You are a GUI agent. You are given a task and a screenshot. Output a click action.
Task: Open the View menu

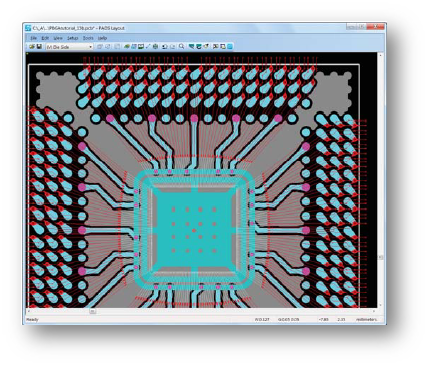(x=58, y=38)
